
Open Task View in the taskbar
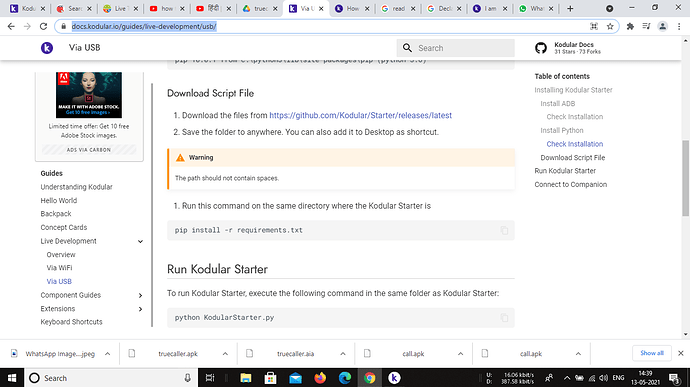coord(210,378)
